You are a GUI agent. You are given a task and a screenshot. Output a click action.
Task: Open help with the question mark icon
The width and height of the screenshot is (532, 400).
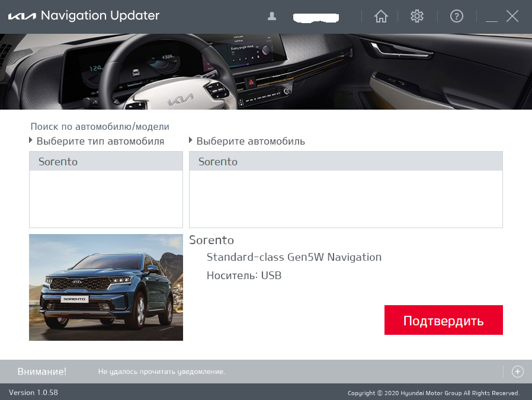pos(456,16)
